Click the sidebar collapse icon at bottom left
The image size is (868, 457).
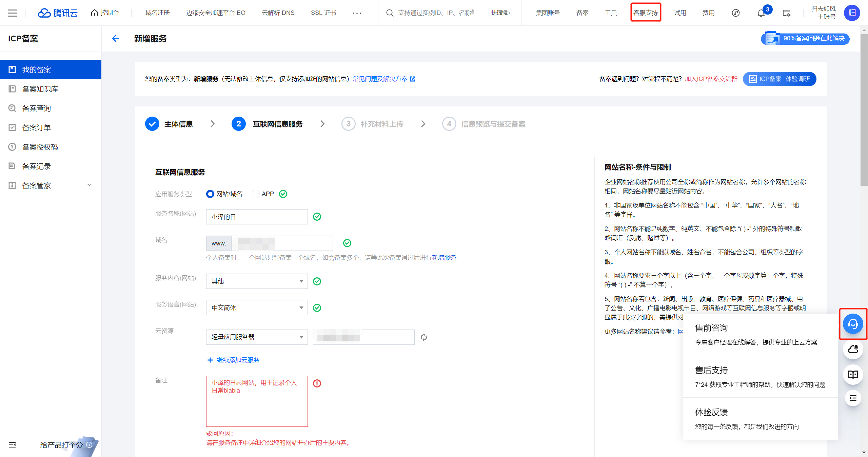click(x=12, y=445)
